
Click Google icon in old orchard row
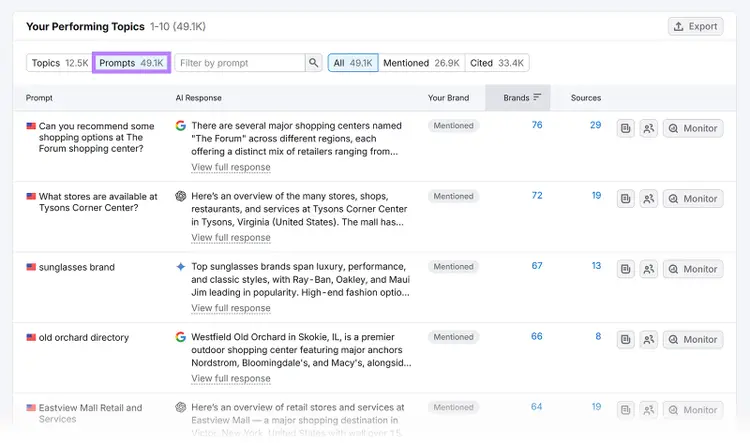point(180,337)
